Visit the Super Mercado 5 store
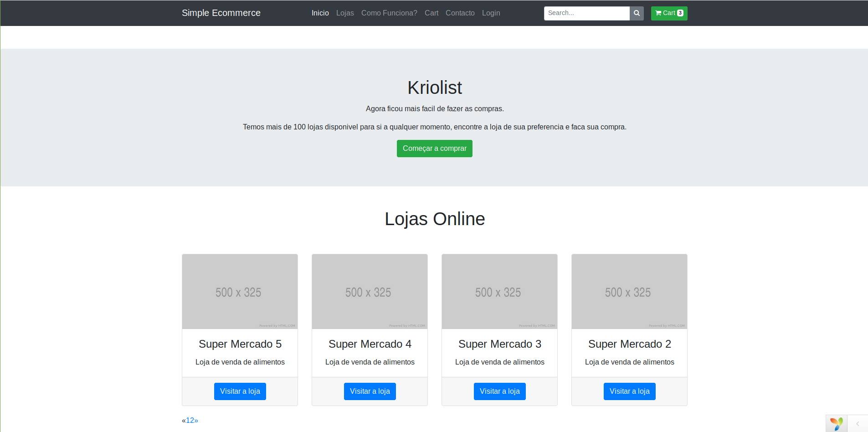The width and height of the screenshot is (868, 432). point(240,391)
